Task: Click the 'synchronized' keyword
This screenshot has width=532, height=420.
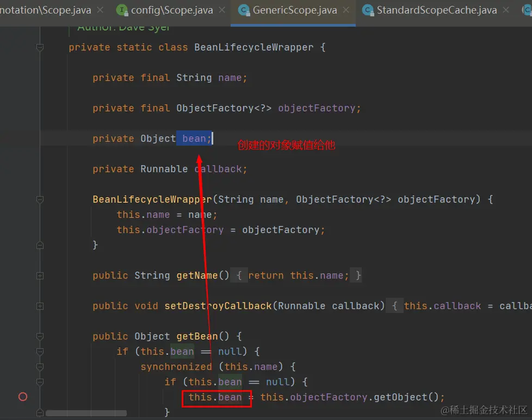Action: point(176,367)
